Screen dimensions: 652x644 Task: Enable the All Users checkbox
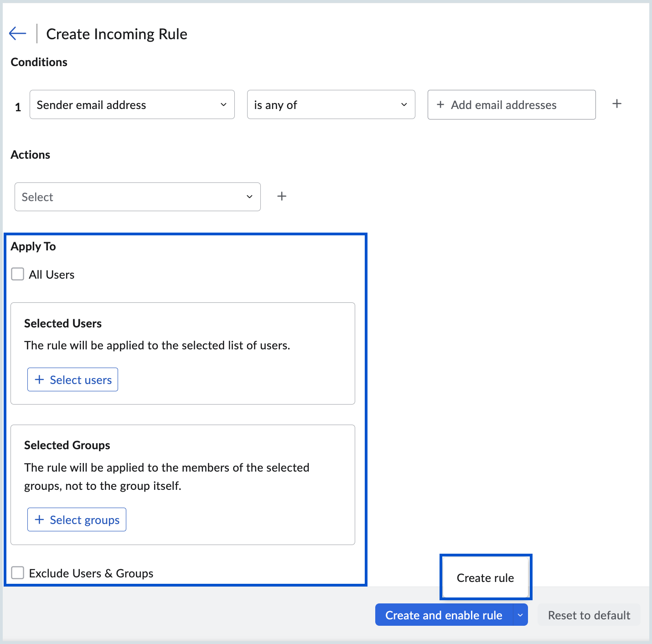18,274
